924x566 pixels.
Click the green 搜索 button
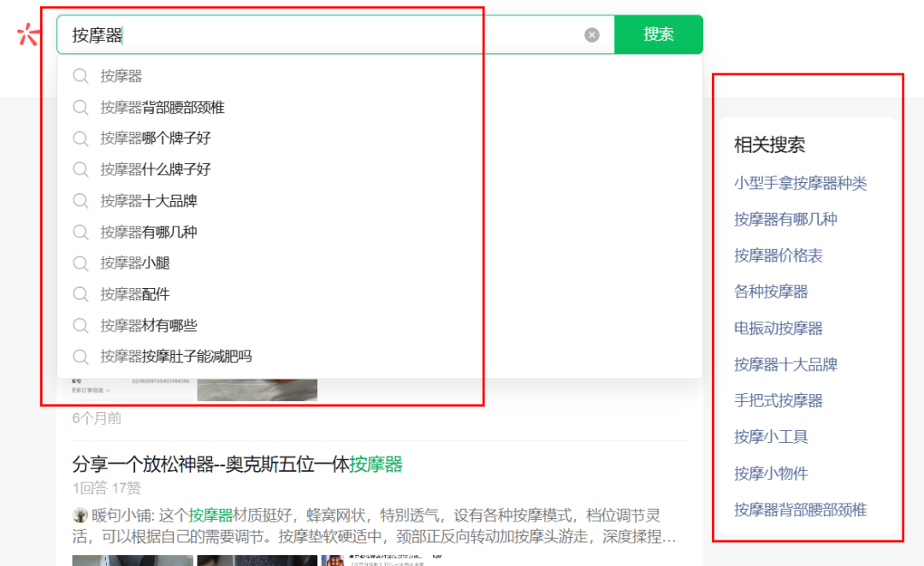coord(659,35)
